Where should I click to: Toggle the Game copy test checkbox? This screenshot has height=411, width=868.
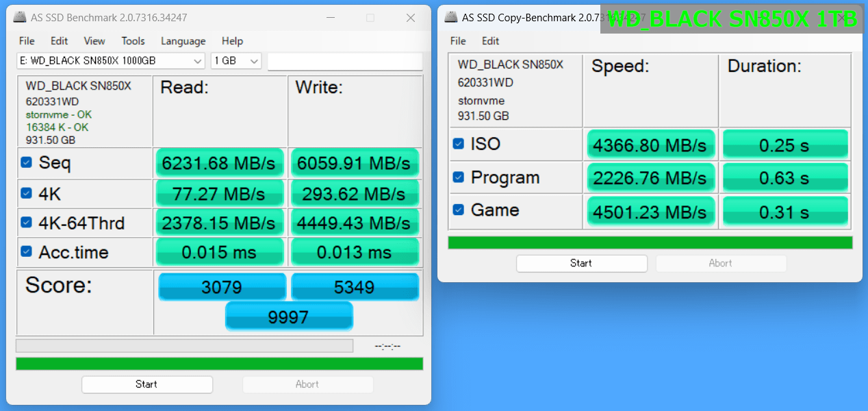tap(459, 210)
